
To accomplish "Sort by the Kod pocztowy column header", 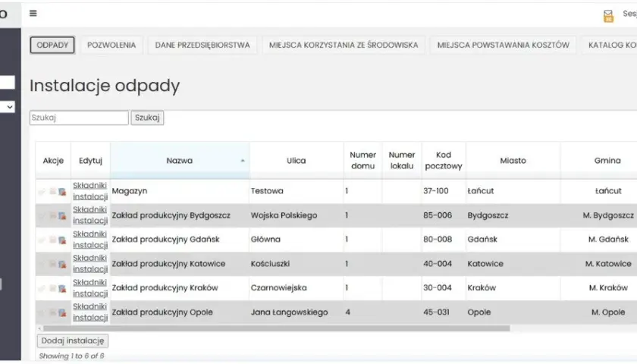I will click(x=444, y=161).
